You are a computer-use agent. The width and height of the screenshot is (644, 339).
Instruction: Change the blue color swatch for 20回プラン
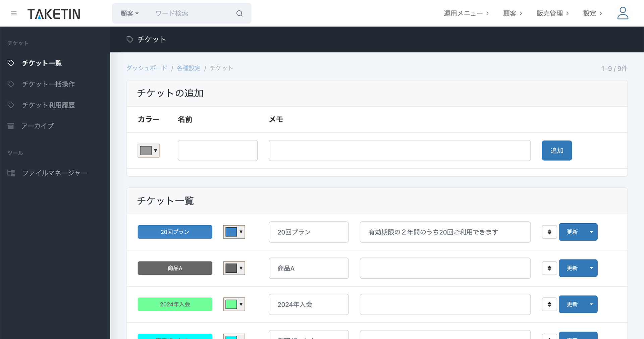234,232
